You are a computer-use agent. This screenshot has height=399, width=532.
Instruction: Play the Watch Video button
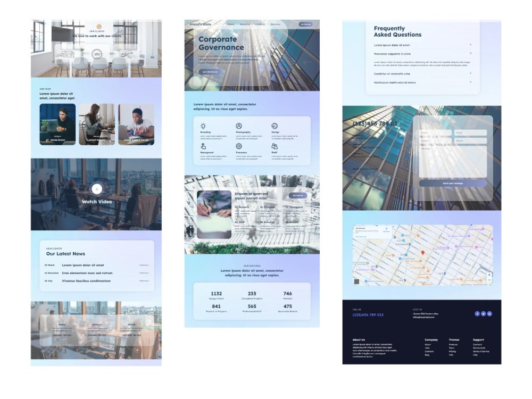point(97,189)
